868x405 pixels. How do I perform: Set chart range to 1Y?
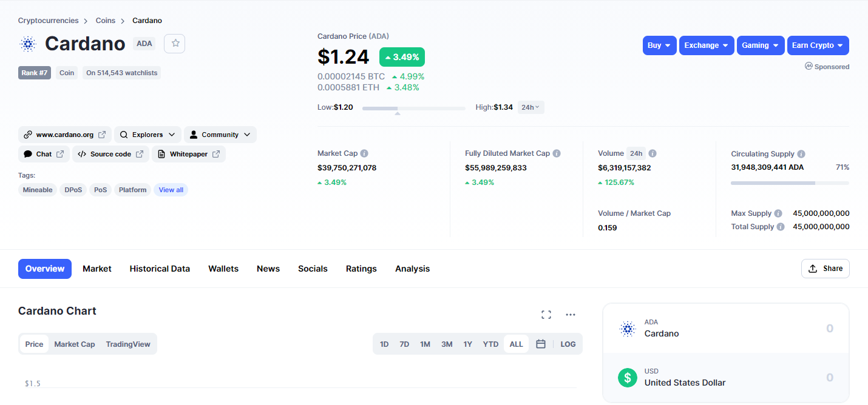point(468,344)
